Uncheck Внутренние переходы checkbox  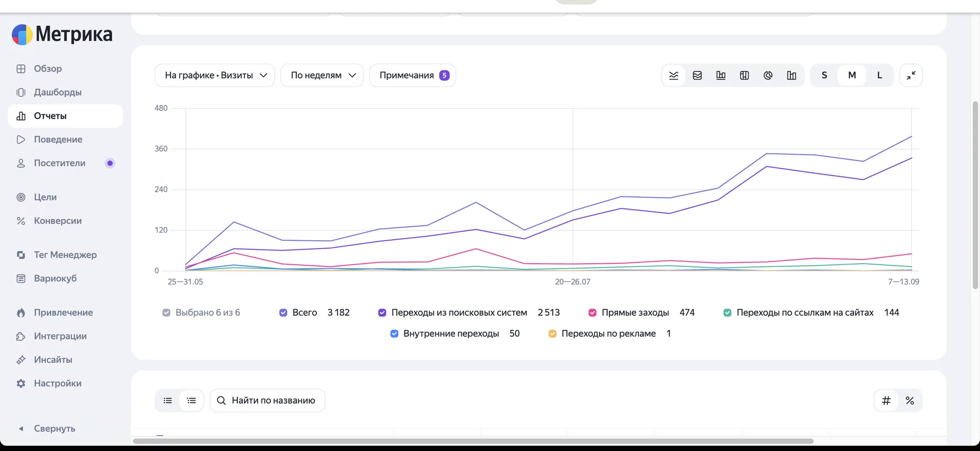[394, 333]
